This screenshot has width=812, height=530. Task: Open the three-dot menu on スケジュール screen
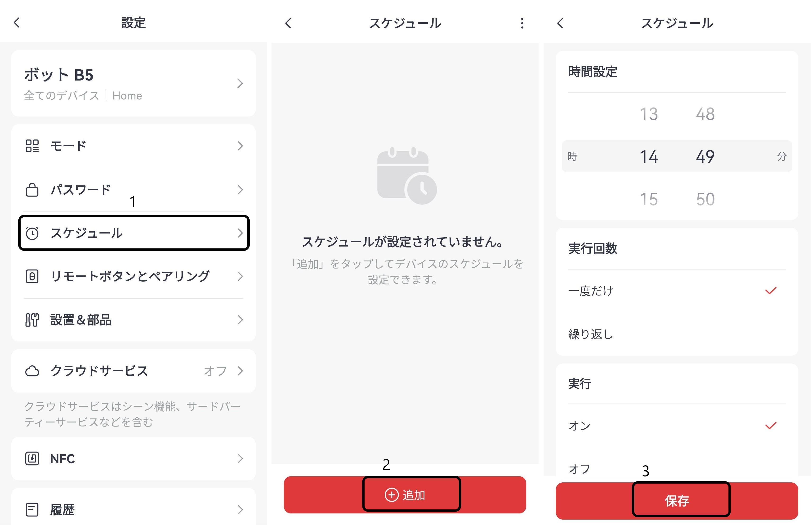click(x=522, y=23)
